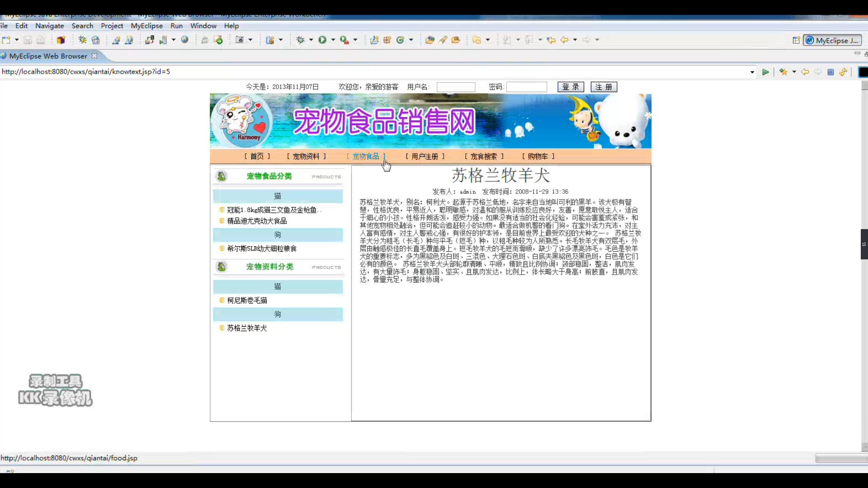Screen dimensions: 868x488
Task: Click the Print toolbar icon
Action: click(41, 40)
